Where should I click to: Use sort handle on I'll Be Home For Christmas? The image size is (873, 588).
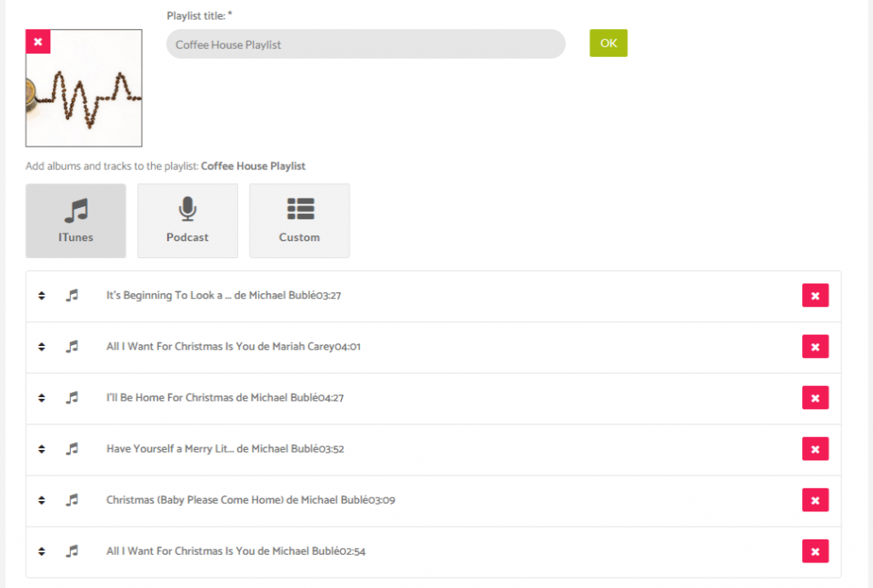point(42,398)
